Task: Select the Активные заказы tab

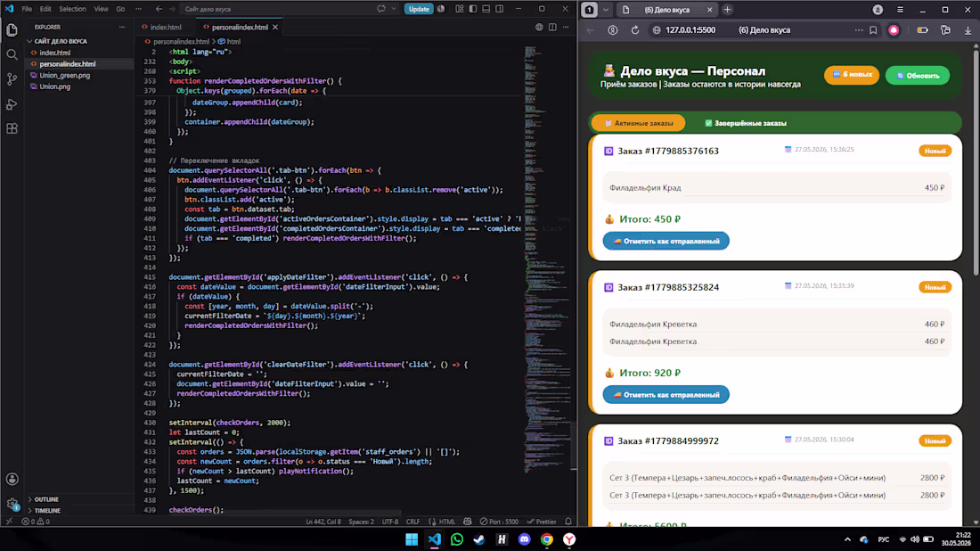Action: click(638, 123)
